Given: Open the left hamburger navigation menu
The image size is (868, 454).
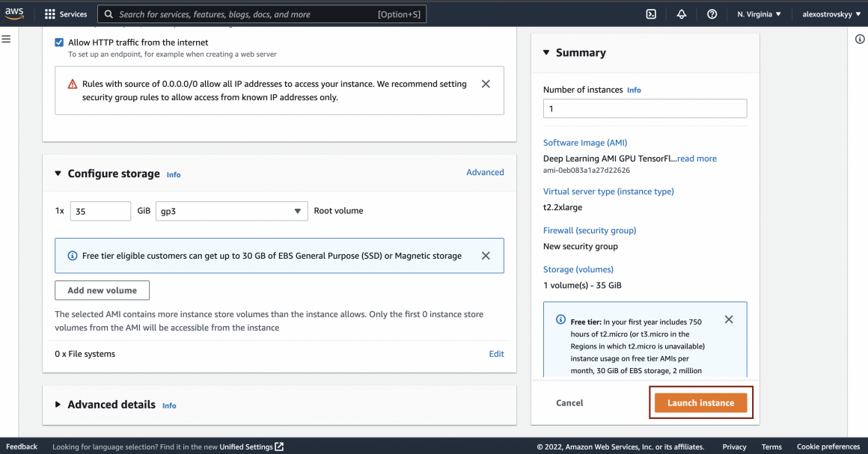Looking at the screenshot, I should pyautogui.click(x=6, y=39).
